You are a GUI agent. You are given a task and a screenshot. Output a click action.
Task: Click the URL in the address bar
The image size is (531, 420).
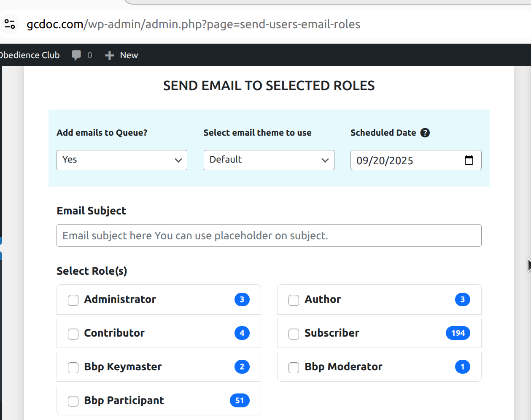click(193, 24)
